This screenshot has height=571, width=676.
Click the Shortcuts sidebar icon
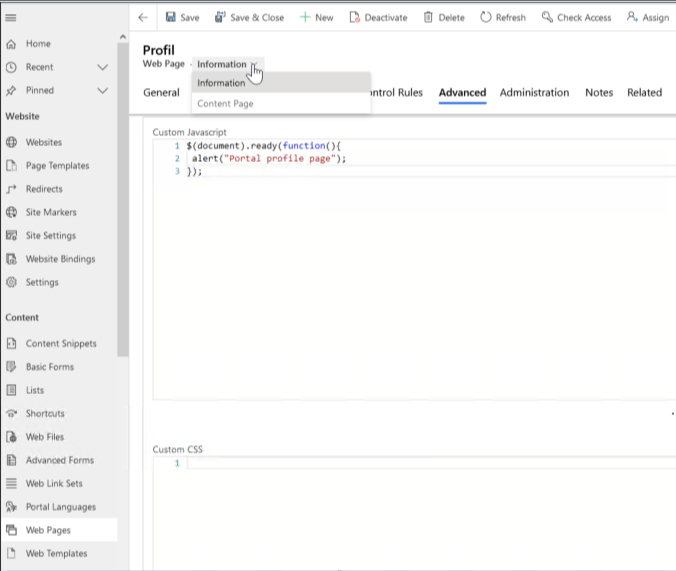(11, 414)
